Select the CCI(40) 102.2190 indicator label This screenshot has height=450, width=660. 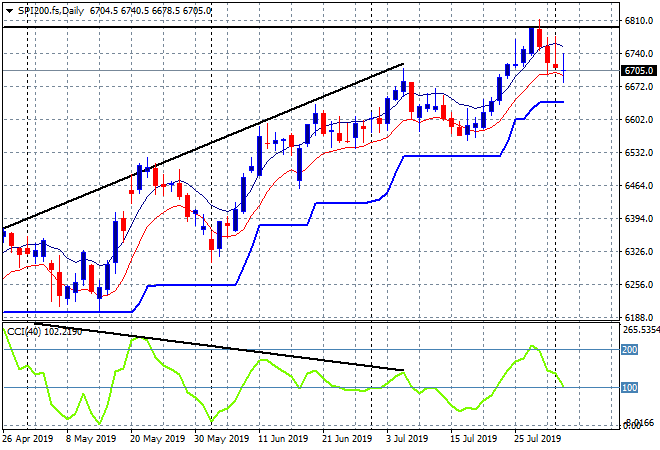pyautogui.click(x=44, y=332)
